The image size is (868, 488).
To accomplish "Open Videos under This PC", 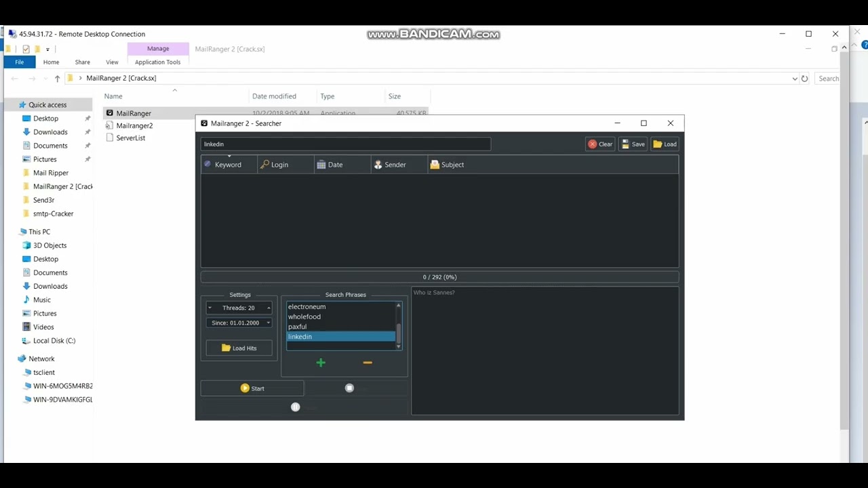I will click(43, 327).
